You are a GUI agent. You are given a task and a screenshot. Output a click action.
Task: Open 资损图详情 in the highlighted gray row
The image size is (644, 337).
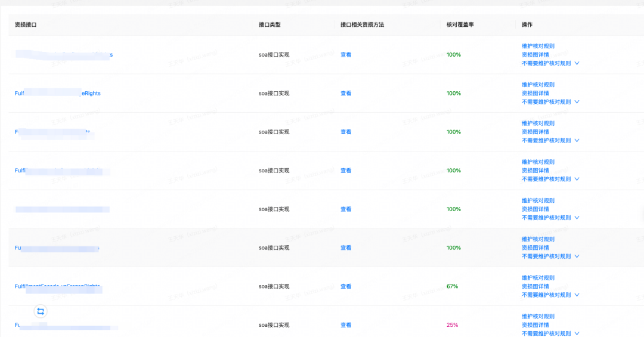[535, 248]
